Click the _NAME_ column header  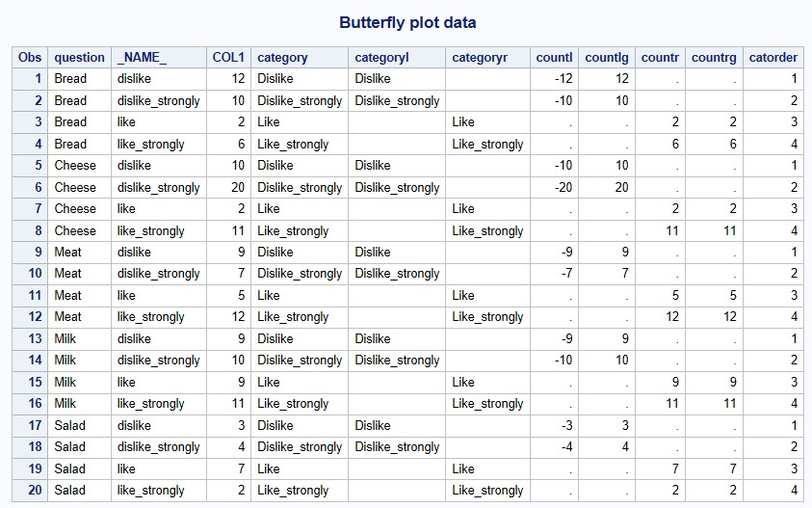click(x=159, y=58)
